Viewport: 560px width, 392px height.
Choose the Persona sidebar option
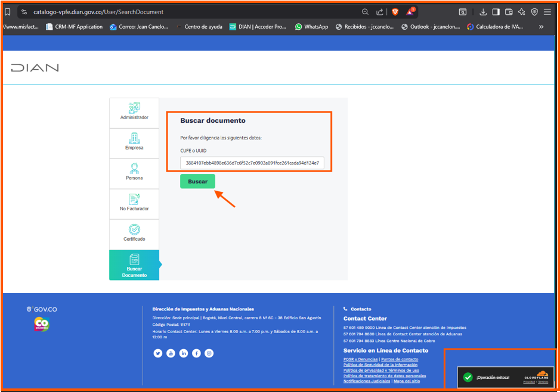[134, 173]
